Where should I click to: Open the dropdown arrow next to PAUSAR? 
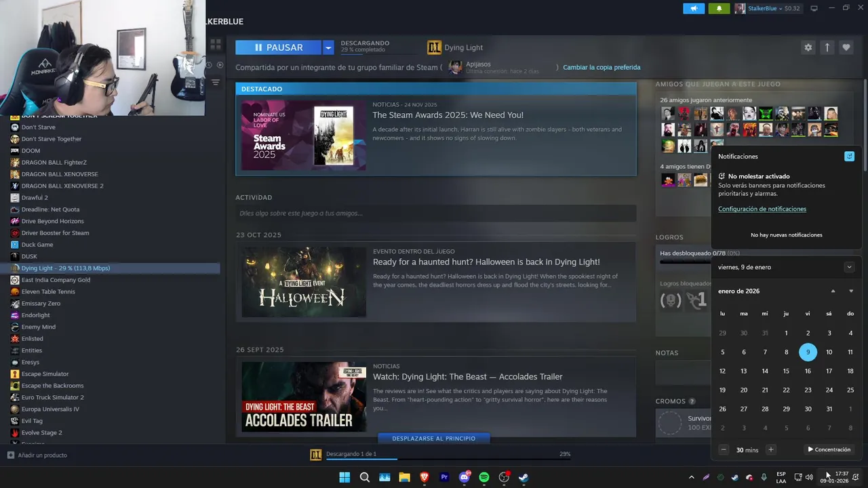328,47
